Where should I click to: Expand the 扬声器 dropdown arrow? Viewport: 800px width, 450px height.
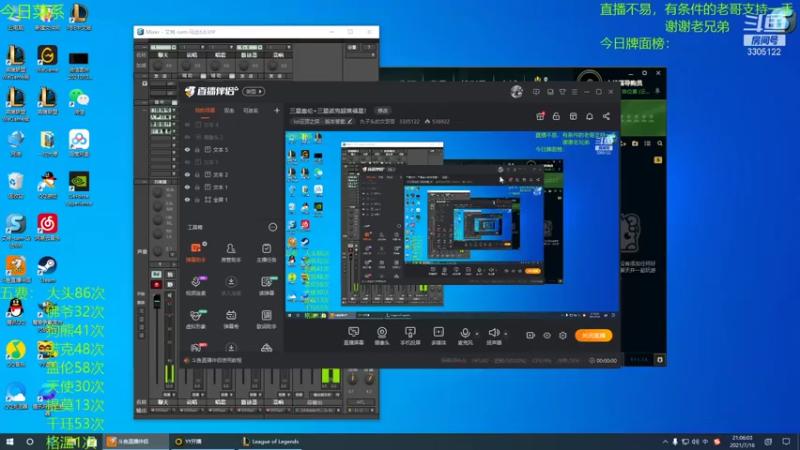tap(506, 334)
